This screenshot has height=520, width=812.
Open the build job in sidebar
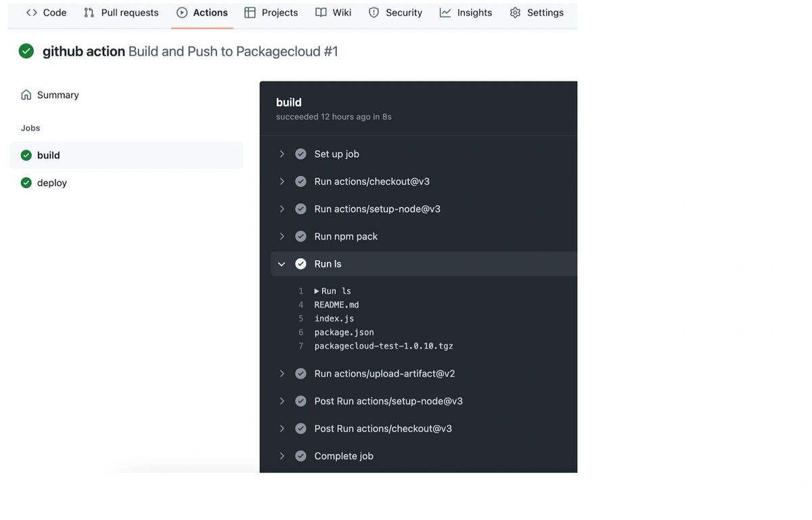tap(49, 155)
